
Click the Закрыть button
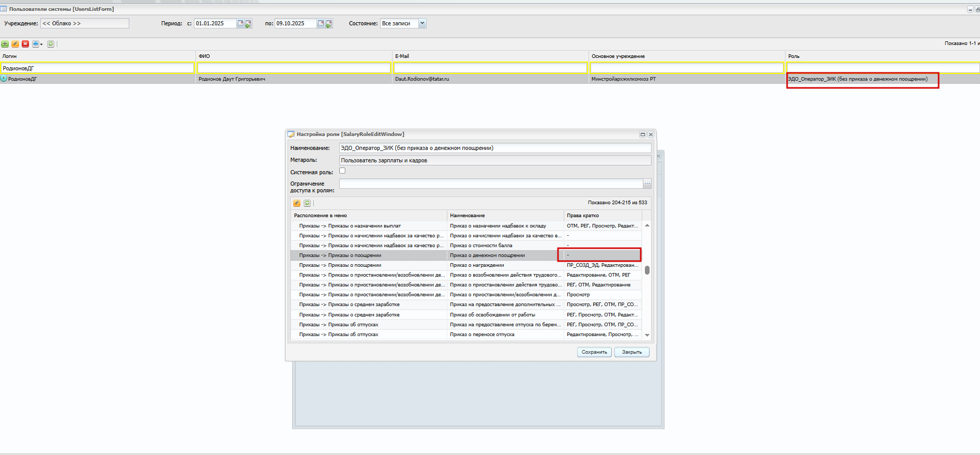pyautogui.click(x=632, y=352)
